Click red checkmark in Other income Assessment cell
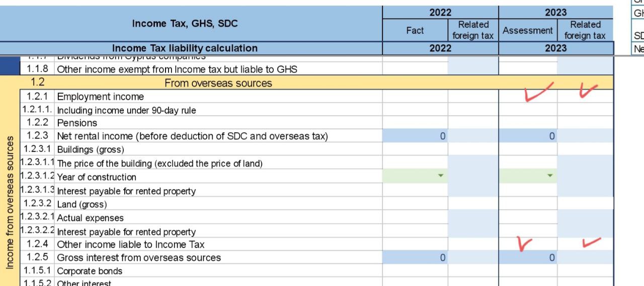644x286 pixels. 524,244
